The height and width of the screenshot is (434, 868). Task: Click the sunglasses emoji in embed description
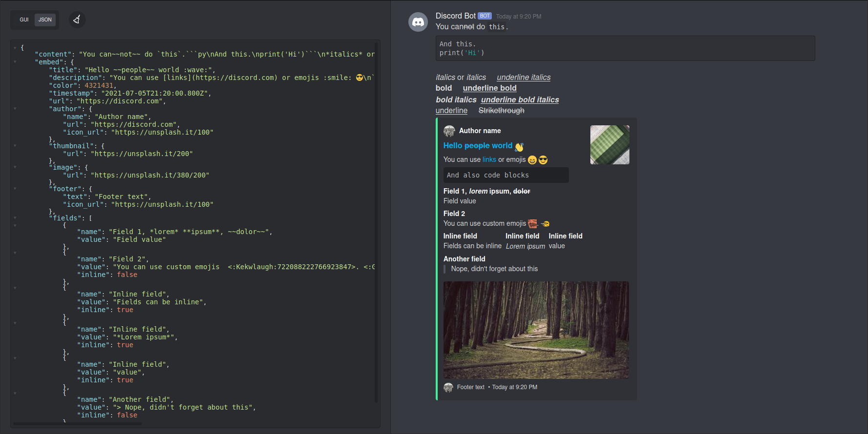tap(543, 160)
